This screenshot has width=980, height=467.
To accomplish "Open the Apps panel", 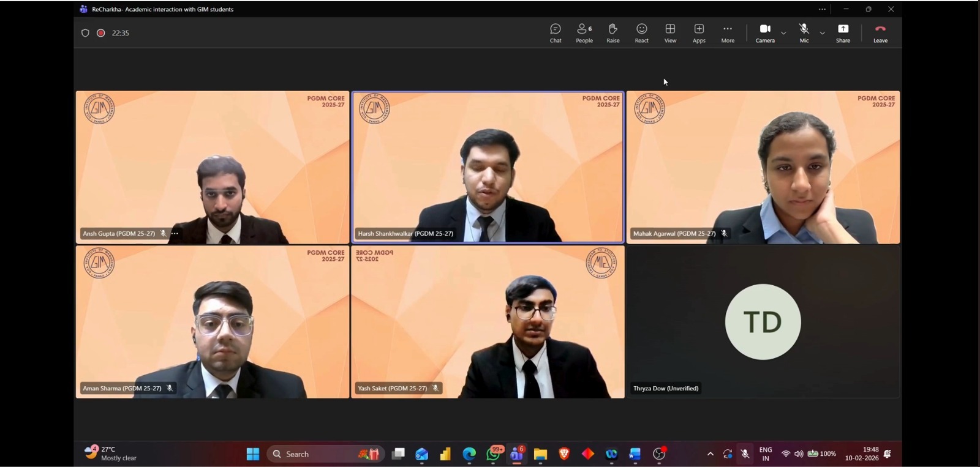I will click(699, 33).
